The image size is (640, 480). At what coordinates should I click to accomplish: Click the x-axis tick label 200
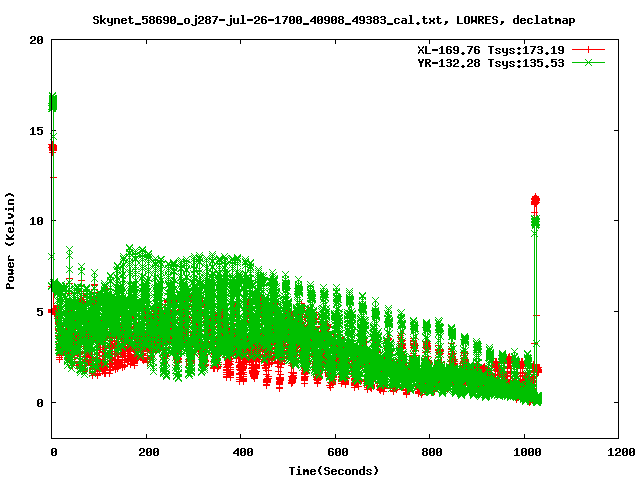(149, 452)
